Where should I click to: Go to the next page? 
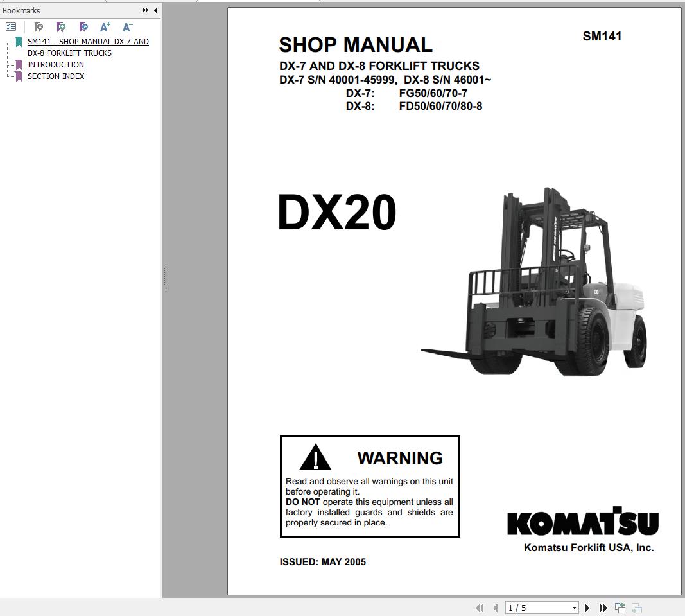pos(587,608)
